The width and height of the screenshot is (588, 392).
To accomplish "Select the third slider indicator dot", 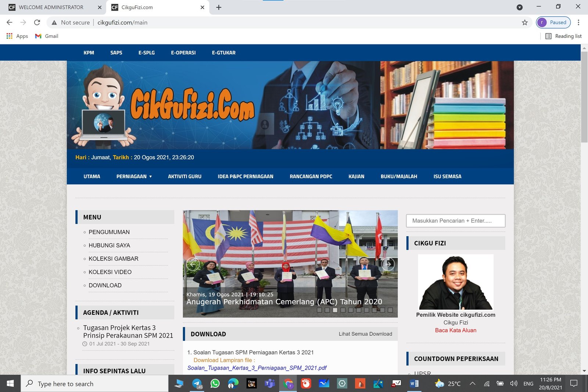I will 335,310.
